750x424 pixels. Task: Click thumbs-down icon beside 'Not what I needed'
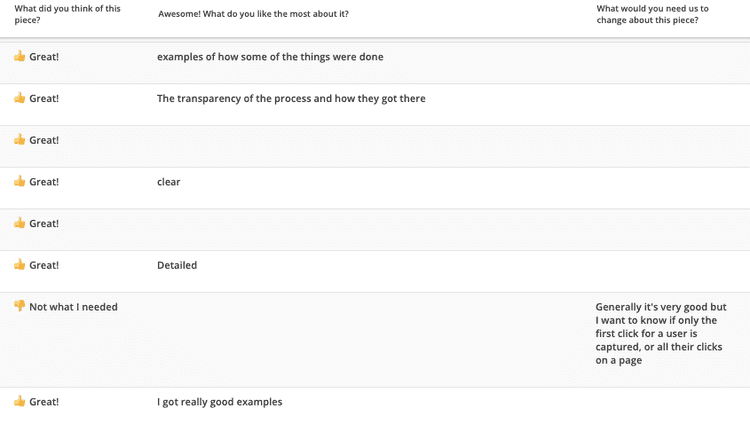[x=20, y=306]
